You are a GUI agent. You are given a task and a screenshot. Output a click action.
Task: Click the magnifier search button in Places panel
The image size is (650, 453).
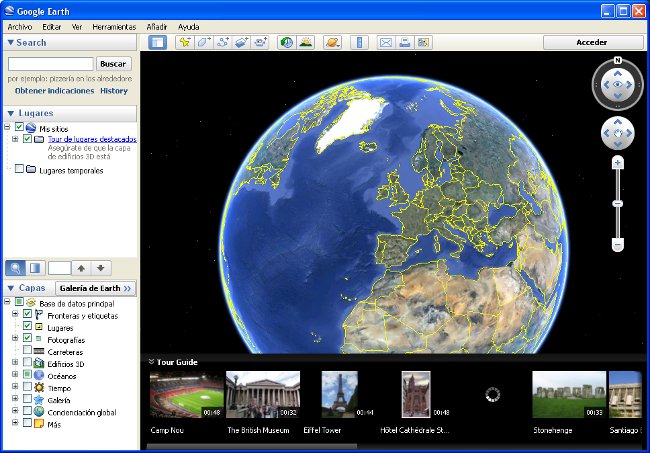click(x=15, y=268)
